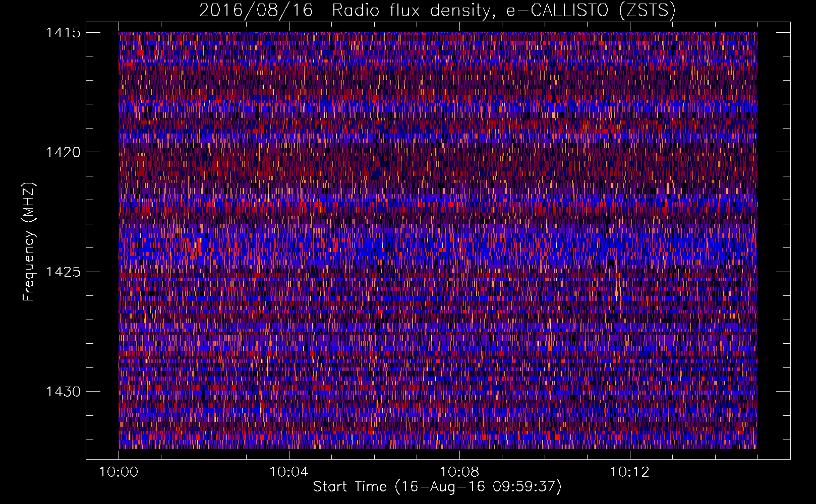Click the 10:12 time axis label
Image resolution: width=816 pixels, height=504 pixels.
point(629,472)
